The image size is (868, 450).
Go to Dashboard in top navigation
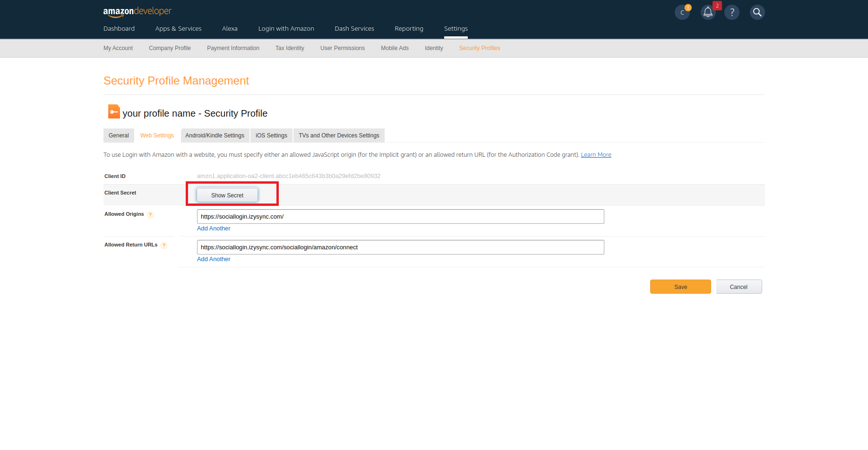[x=119, y=29]
